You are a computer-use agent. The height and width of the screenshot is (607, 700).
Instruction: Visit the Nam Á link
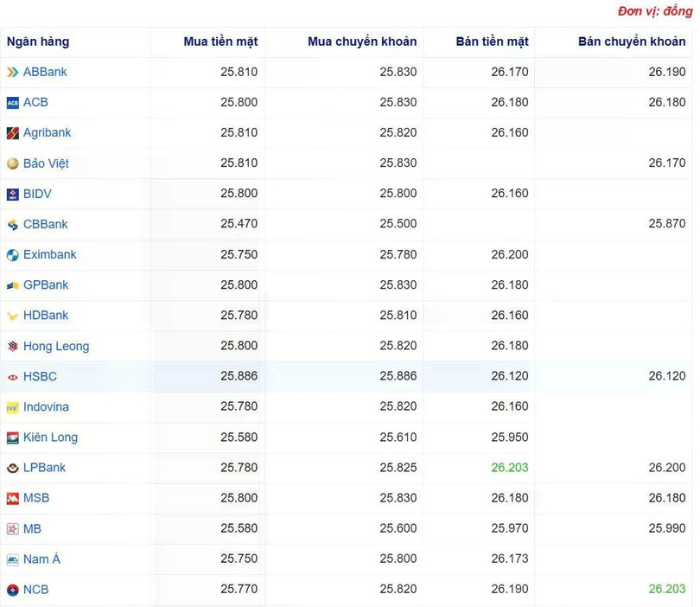click(x=41, y=559)
